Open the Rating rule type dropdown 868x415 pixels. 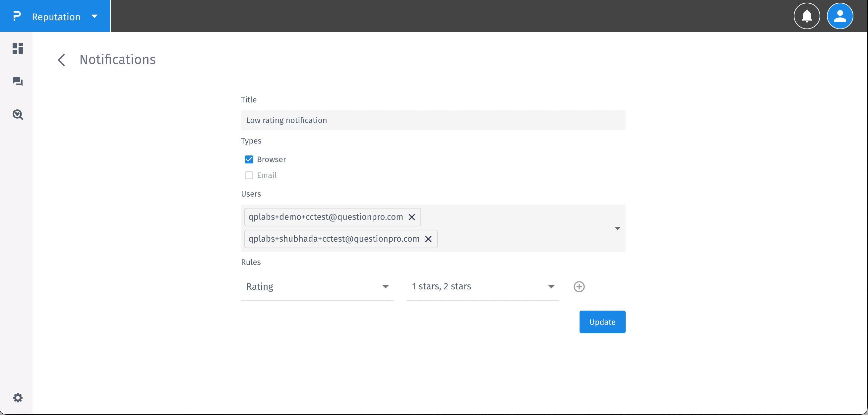pyautogui.click(x=386, y=286)
